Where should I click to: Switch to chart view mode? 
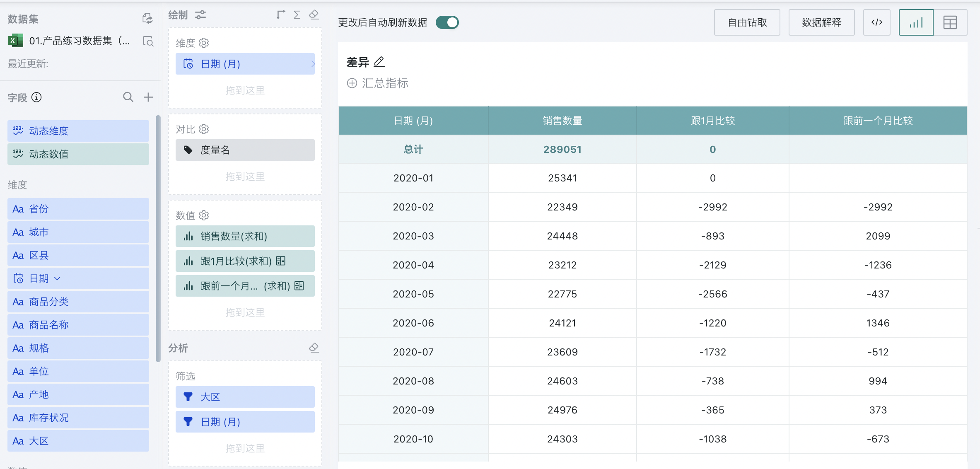pyautogui.click(x=916, y=22)
